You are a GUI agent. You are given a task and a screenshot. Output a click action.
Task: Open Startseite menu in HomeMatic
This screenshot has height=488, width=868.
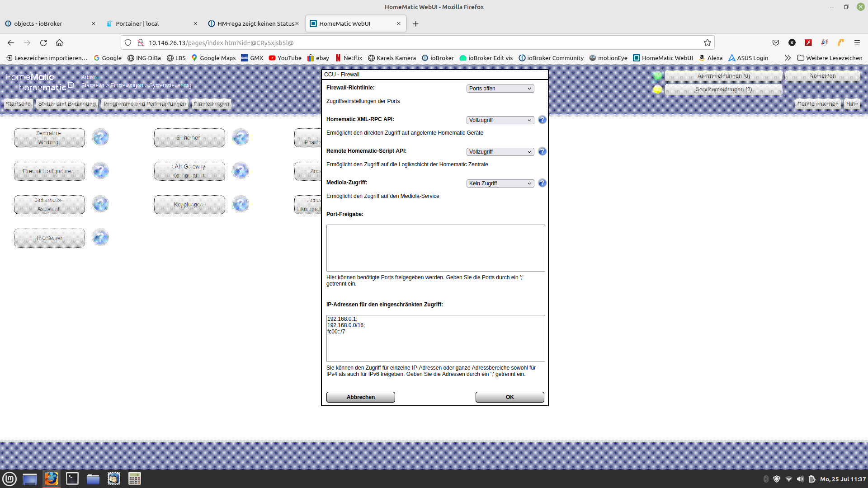18,104
